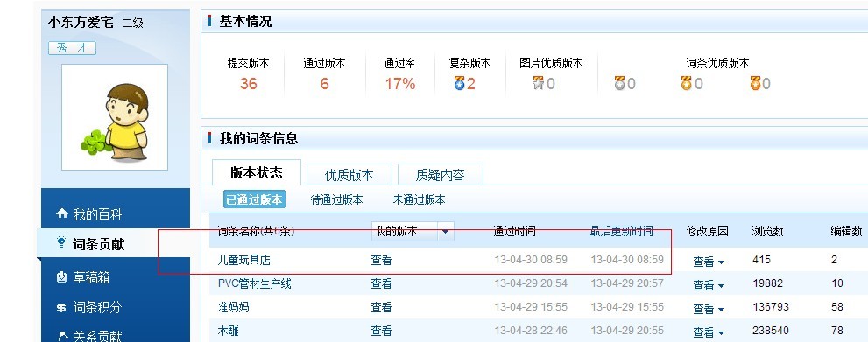Screen dimensions: 868x342
Task: Click the 关系贡献 sidebar icon
Action: coord(62,336)
